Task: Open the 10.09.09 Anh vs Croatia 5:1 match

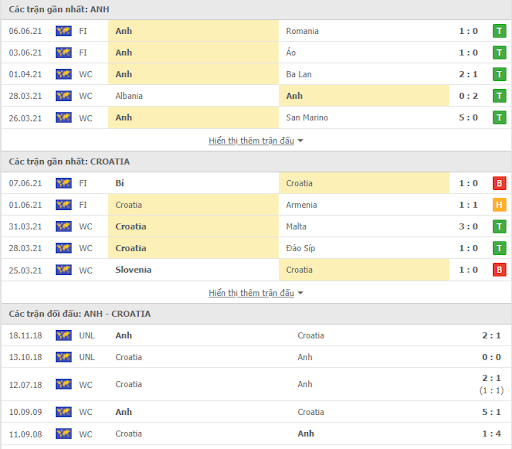Action: (256, 412)
